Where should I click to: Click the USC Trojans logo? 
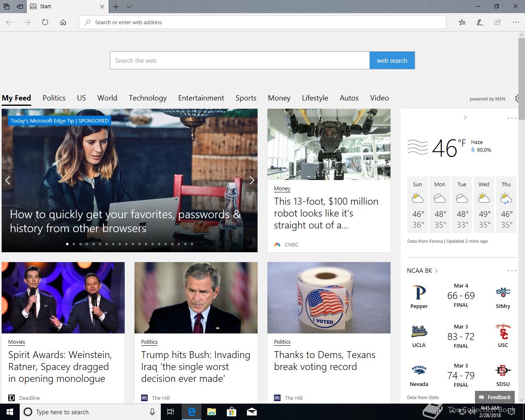[503, 331]
